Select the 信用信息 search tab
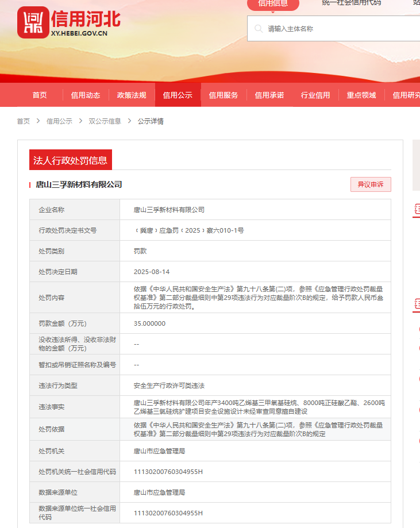Viewport: 420px width, 528px height. point(273,3)
